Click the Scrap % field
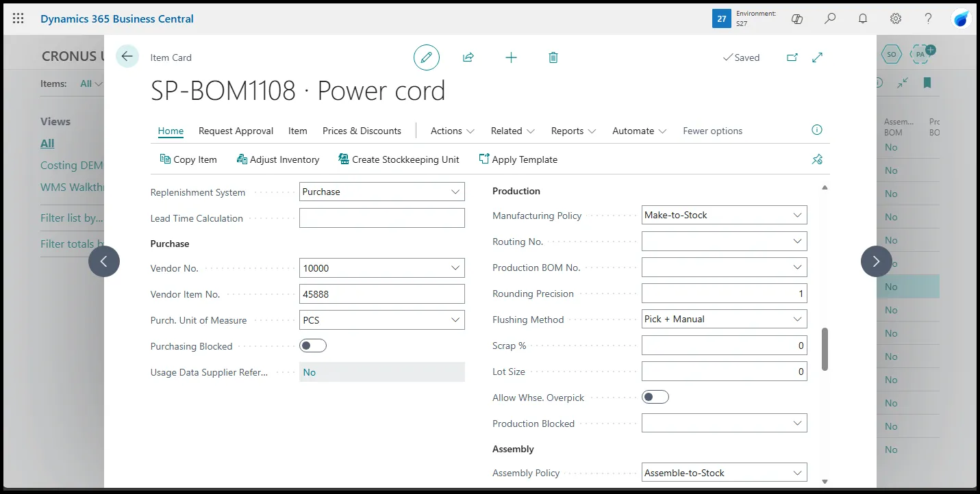The height and width of the screenshot is (494, 980). (x=725, y=345)
